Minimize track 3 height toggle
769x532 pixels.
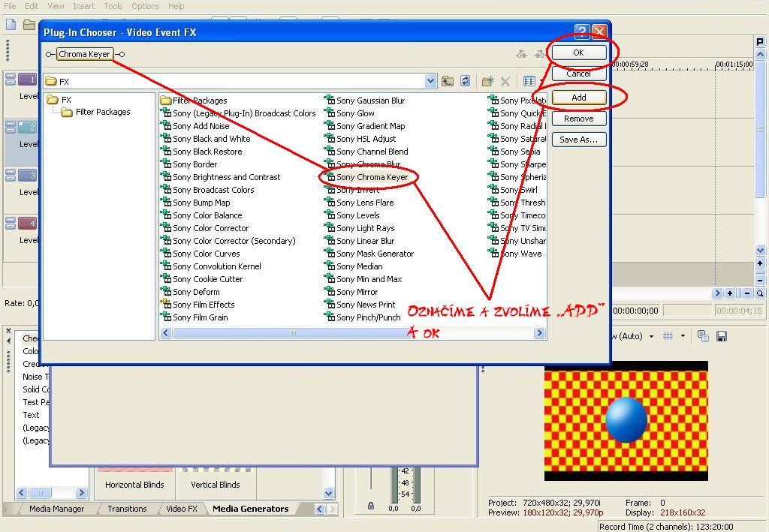tap(11, 172)
